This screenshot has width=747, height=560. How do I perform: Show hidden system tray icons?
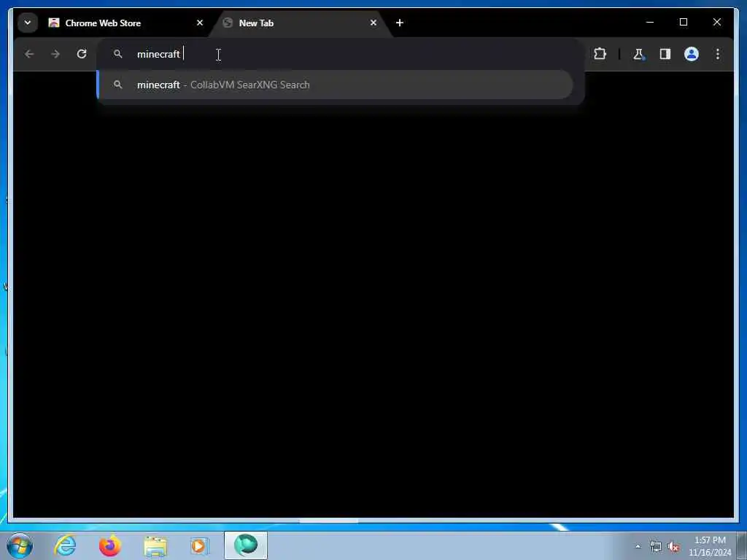point(638,547)
